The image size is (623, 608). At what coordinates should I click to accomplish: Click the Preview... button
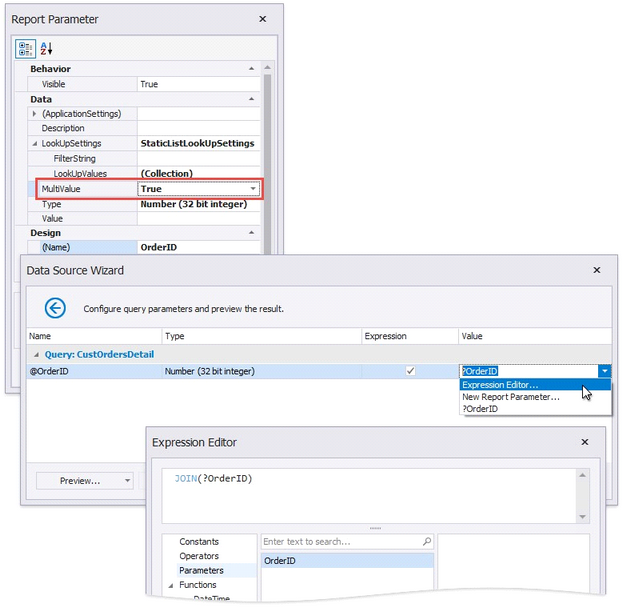coord(80,481)
